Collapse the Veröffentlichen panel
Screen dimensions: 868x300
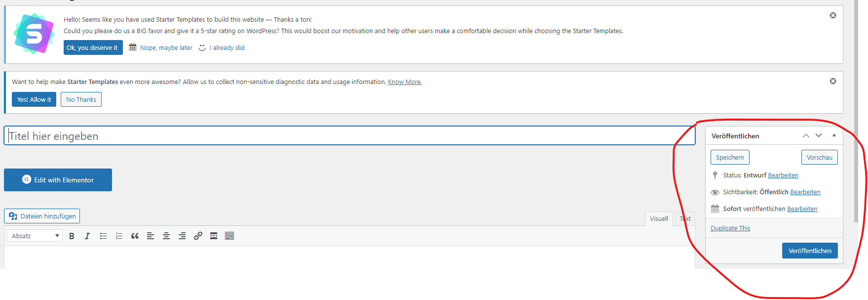pyautogui.click(x=834, y=135)
